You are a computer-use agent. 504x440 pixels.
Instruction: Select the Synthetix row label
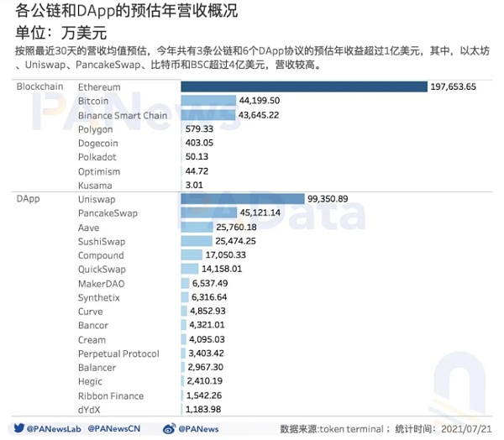[98, 298]
